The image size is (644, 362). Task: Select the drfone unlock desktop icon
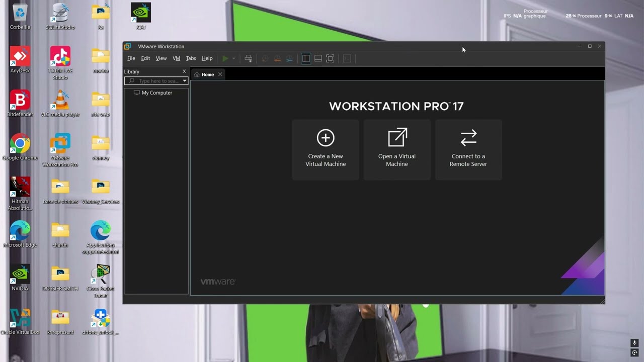[101, 321]
